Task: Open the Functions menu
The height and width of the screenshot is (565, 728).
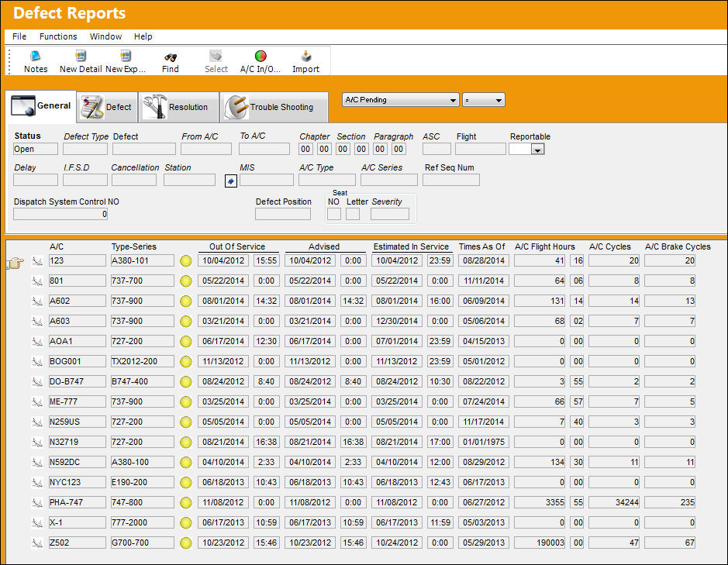Action: [58, 36]
